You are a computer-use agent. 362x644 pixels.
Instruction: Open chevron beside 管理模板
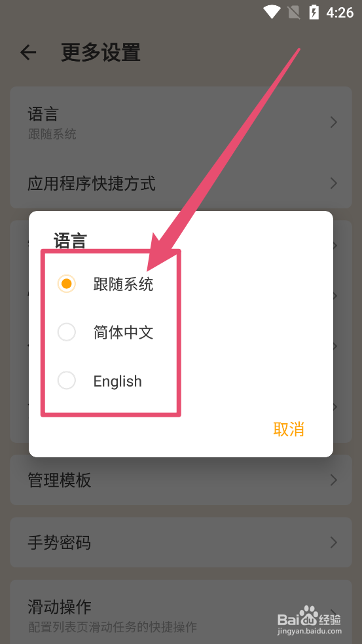pos(334,480)
